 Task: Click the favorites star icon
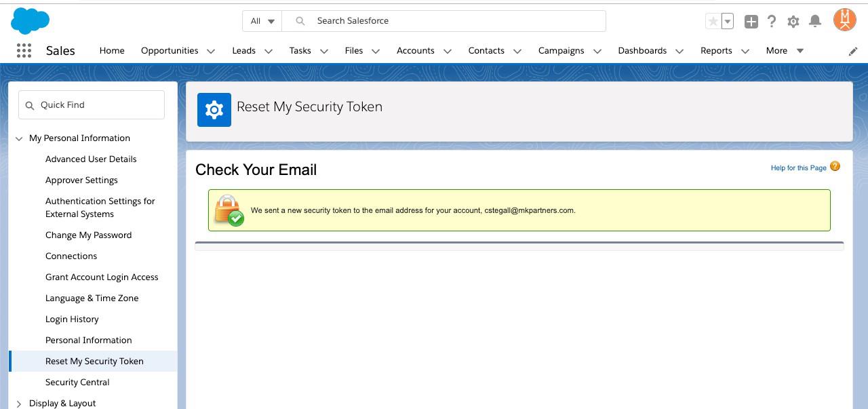714,21
